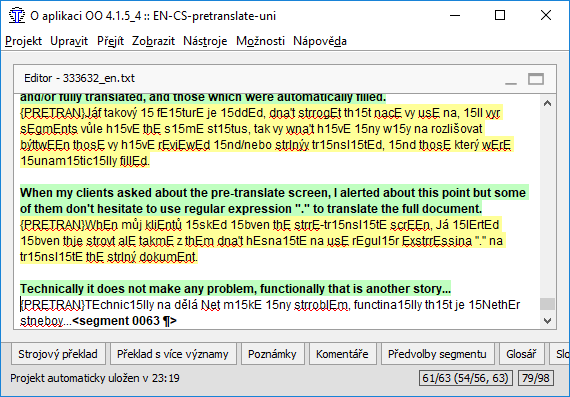570x397 pixels.
Task: Show the Překlad s více významy pane
Action: tap(173, 354)
